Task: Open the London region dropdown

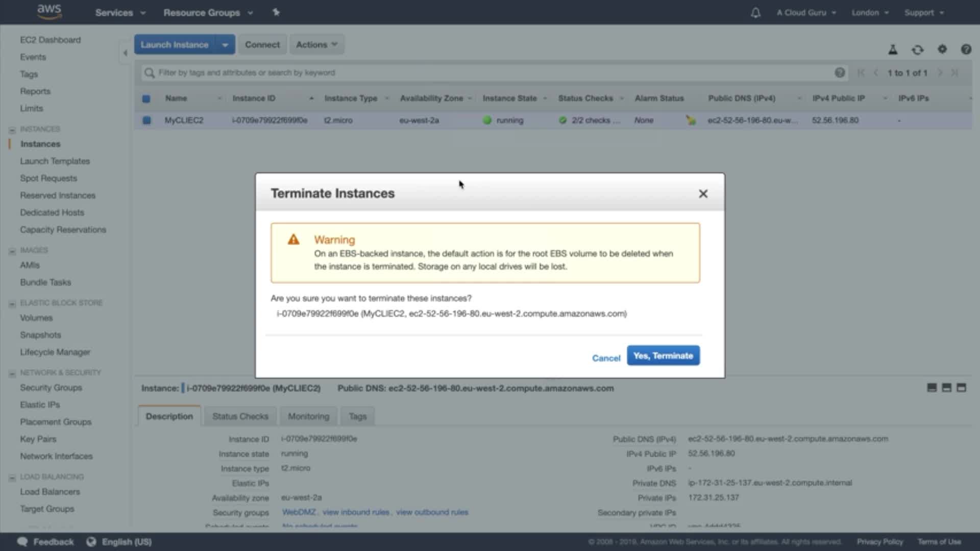Action: (x=870, y=13)
